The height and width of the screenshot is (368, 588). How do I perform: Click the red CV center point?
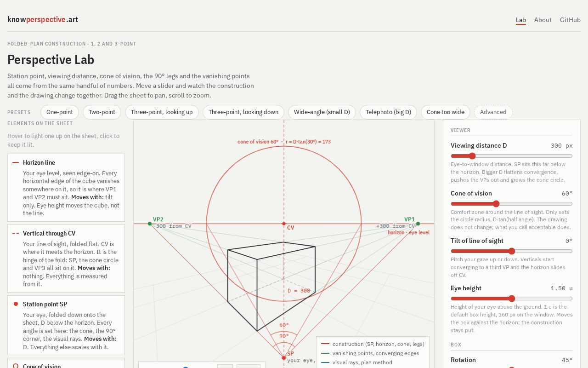pos(284,224)
